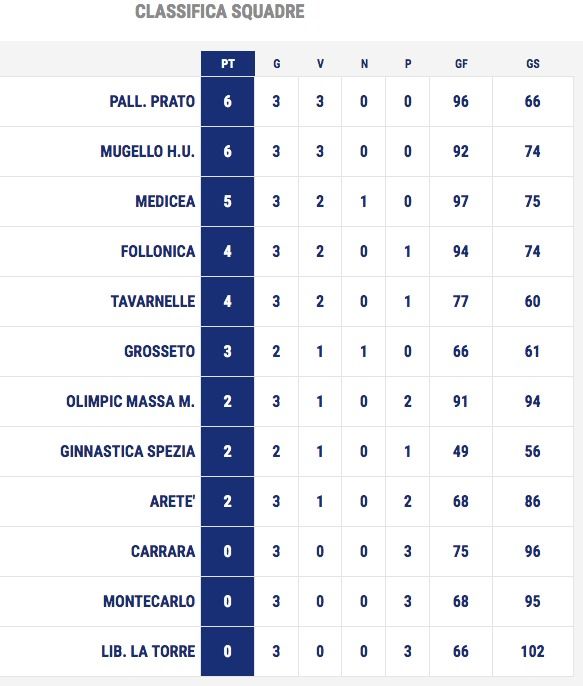
Task: Click the GROSSETO team name
Action: pos(160,351)
